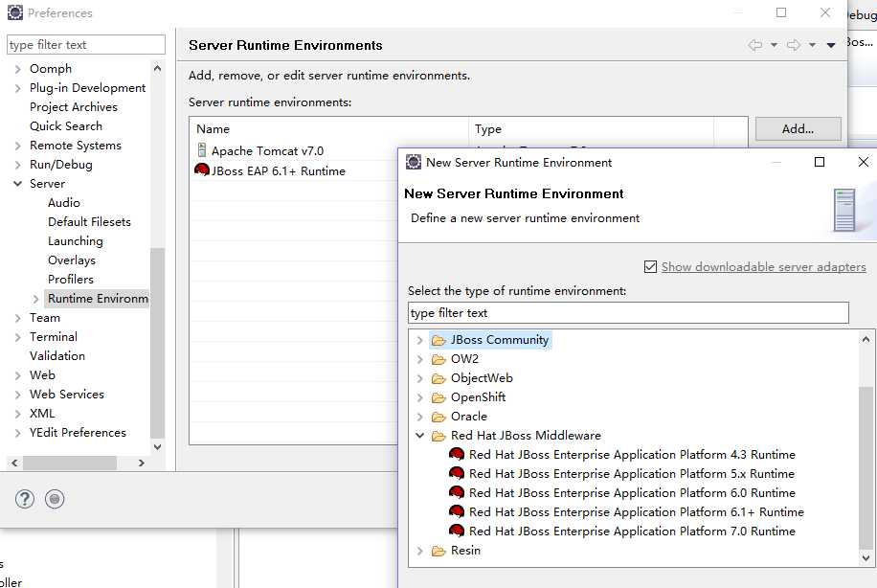Open the Validation preferences page
Viewport: 877px width, 588px height.
56,356
